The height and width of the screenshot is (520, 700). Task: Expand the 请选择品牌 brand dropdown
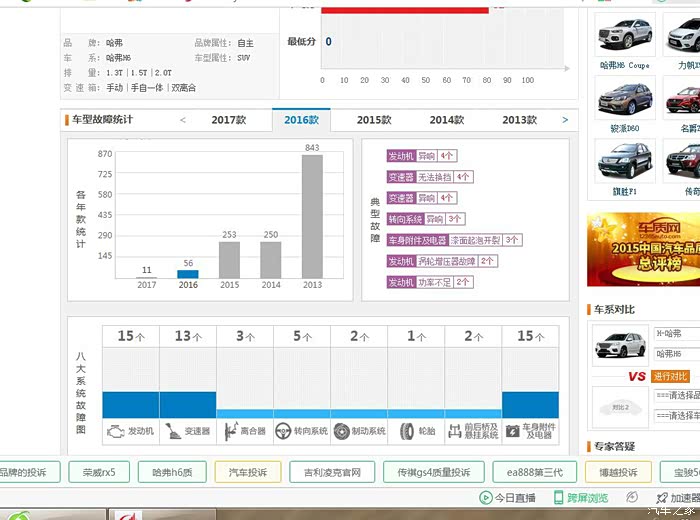[x=677, y=395]
